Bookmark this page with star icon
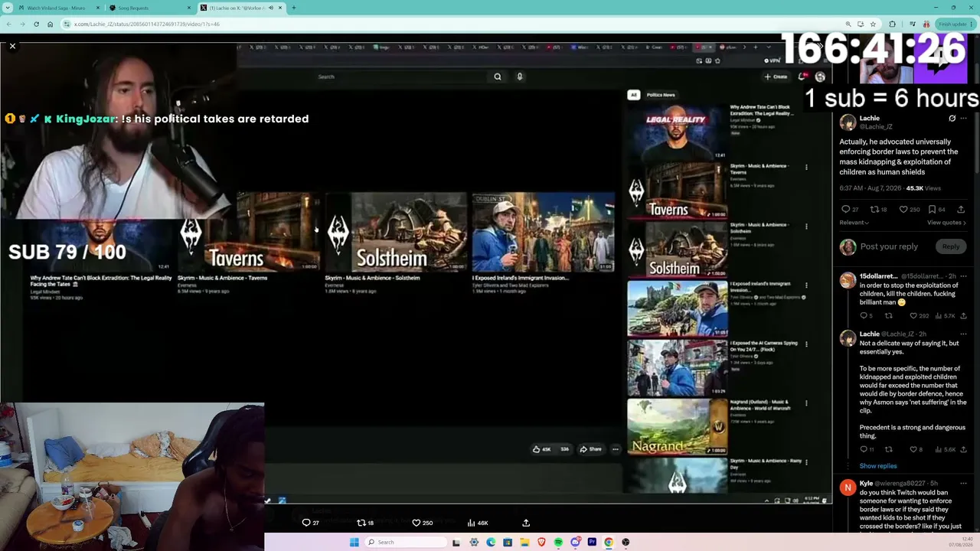The image size is (980, 551). (x=873, y=24)
